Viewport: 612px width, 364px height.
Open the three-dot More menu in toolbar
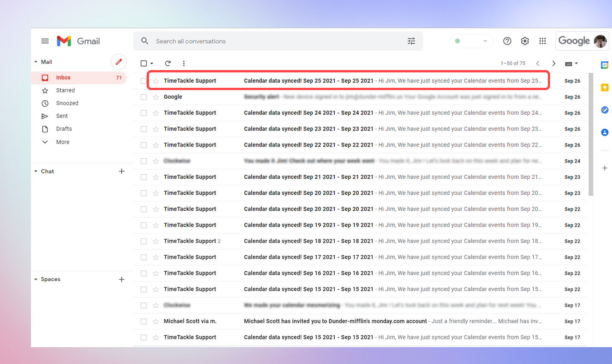tap(184, 63)
